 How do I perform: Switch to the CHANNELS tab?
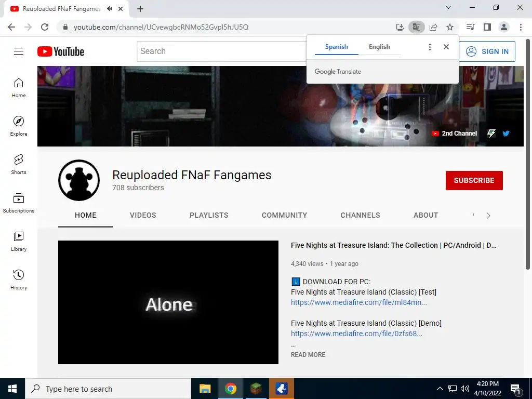pyautogui.click(x=361, y=216)
